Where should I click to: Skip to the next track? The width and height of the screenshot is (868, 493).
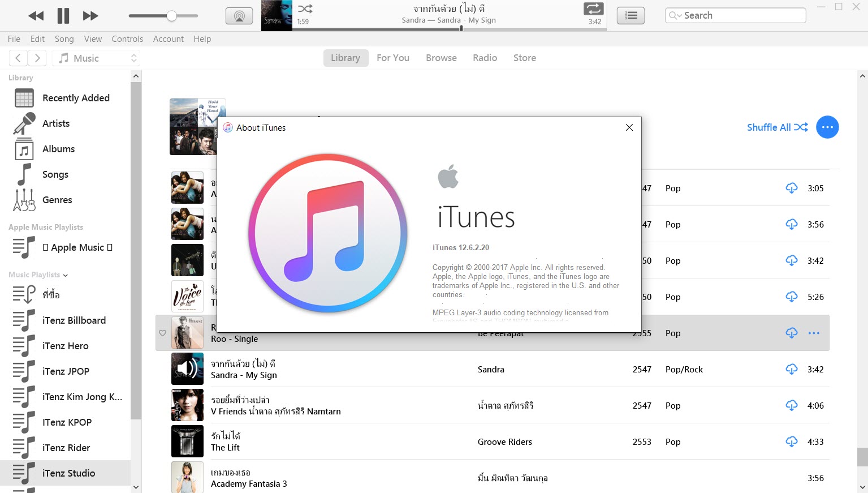coord(90,16)
